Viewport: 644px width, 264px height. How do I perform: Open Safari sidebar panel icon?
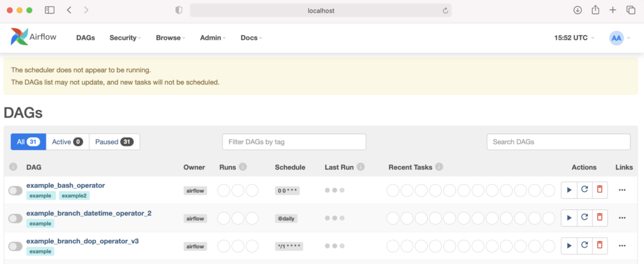pos(50,10)
